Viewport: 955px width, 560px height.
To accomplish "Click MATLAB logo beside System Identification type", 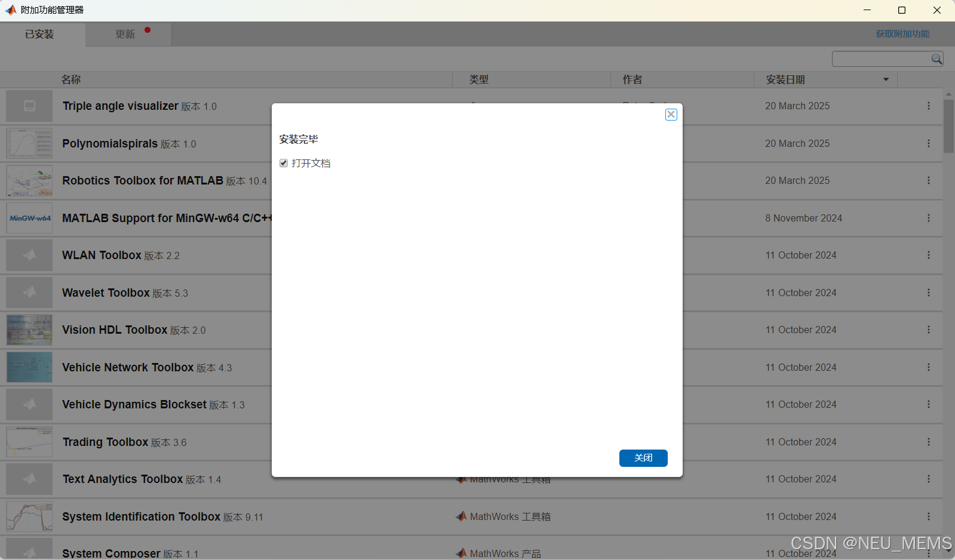I will [461, 516].
